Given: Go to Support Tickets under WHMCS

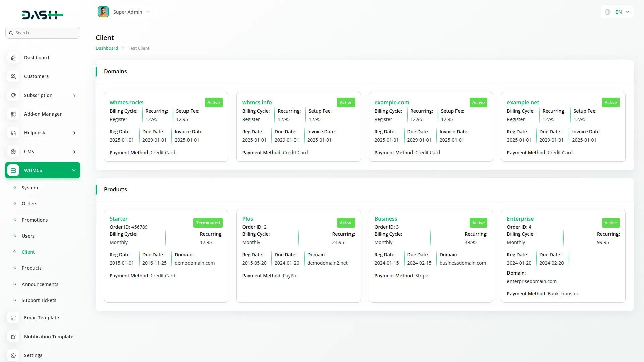Looking at the screenshot, I should pyautogui.click(x=39, y=300).
